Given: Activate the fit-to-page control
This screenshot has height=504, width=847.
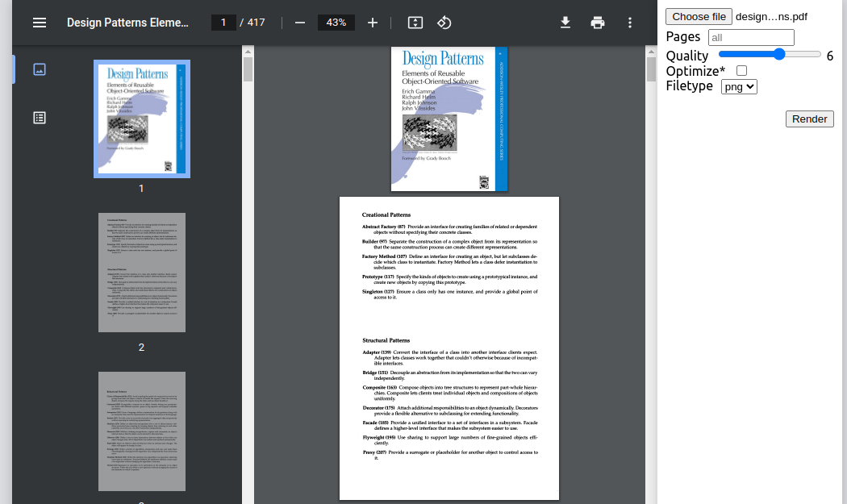Looking at the screenshot, I should (x=415, y=23).
